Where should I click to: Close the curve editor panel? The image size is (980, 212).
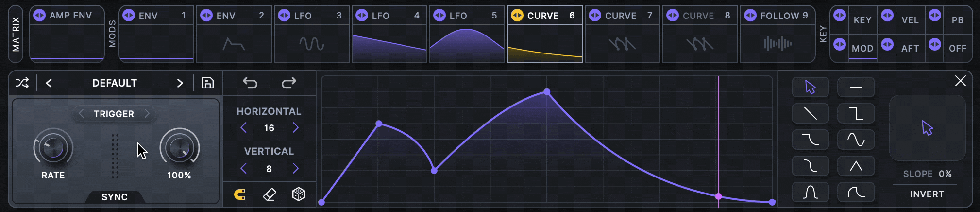point(960,81)
